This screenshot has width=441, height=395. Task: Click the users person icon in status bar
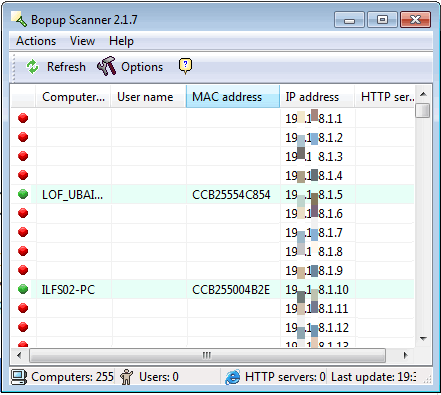(126, 377)
